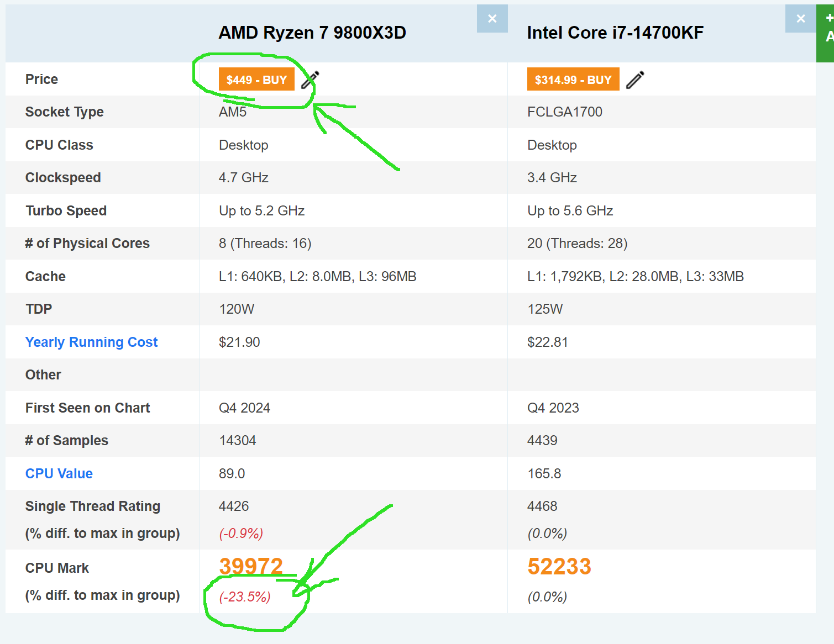Click the Up to 5.6 GHz turbo value
The image size is (834, 644).
[x=570, y=210]
